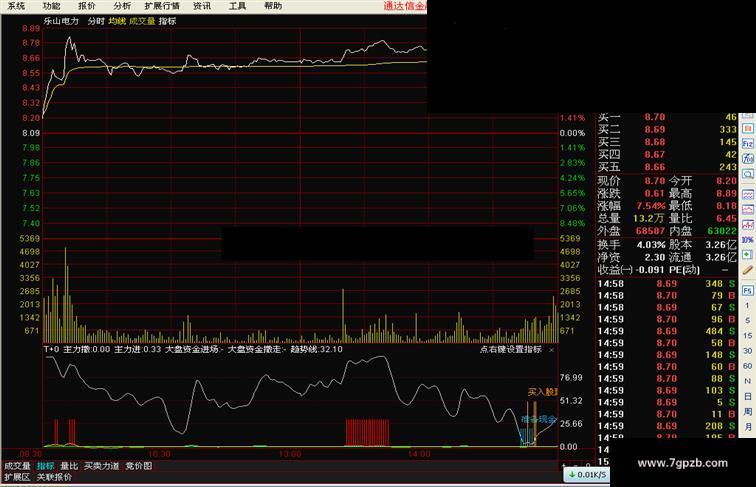Select the candlestick chart icon in sidebar

pos(748,225)
